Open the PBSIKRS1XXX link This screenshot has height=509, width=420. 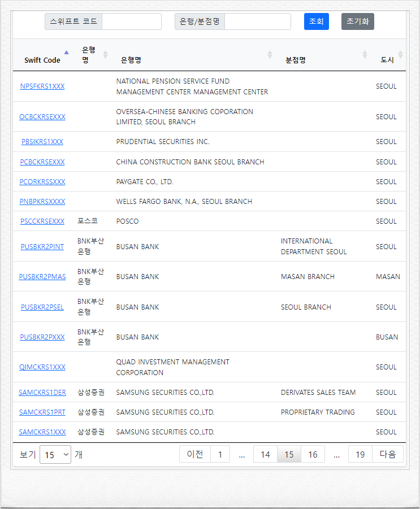pos(42,142)
